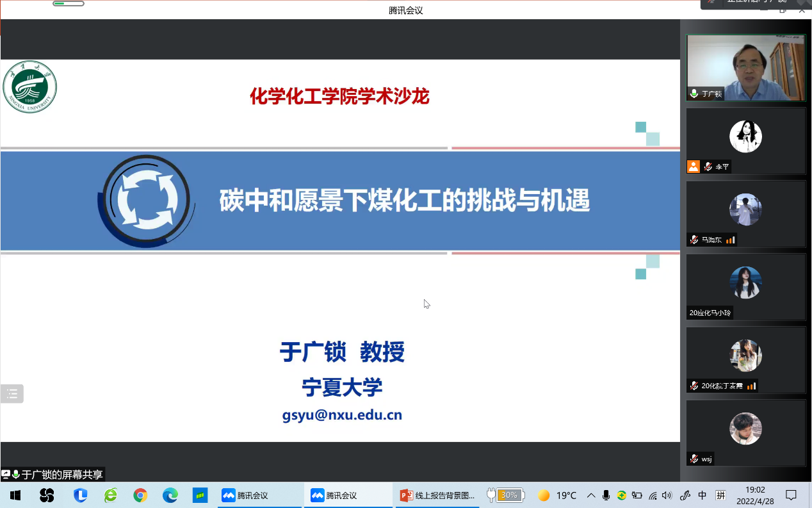812x508 pixels.
Task: Select the 丁广锁 speaker video tile
Action: point(745,67)
